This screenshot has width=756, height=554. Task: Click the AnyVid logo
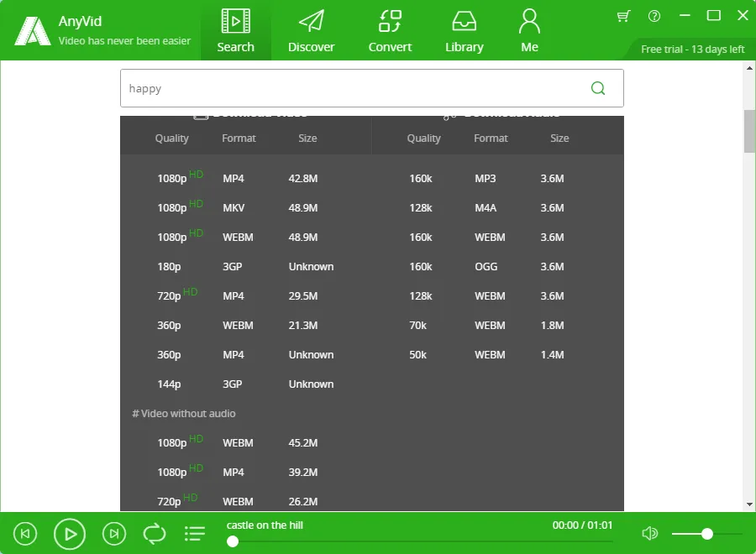[x=32, y=31]
